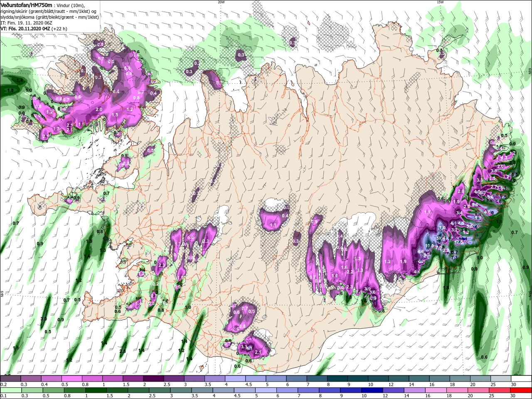Click the bright red rain-scale swatch after 30
Viewport: 532px width, 399px height.
tap(521, 391)
